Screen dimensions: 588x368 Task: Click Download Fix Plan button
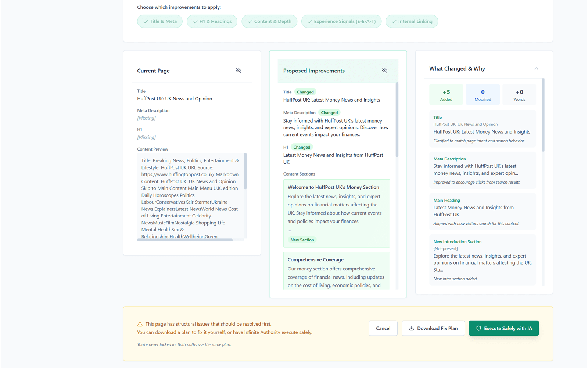[x=433, y=328]
